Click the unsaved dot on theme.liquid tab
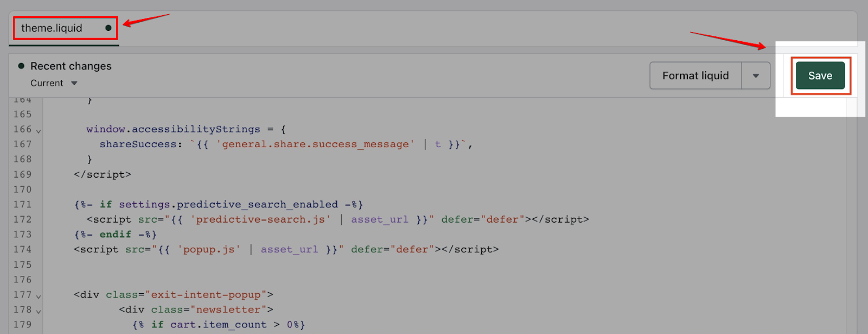 [x=108, y=28]
